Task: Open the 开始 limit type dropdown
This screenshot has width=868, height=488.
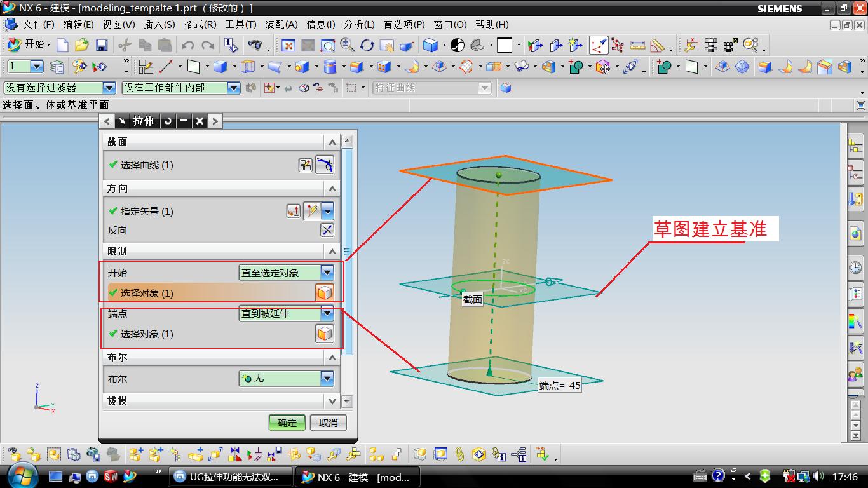Action: pos(327,273)
